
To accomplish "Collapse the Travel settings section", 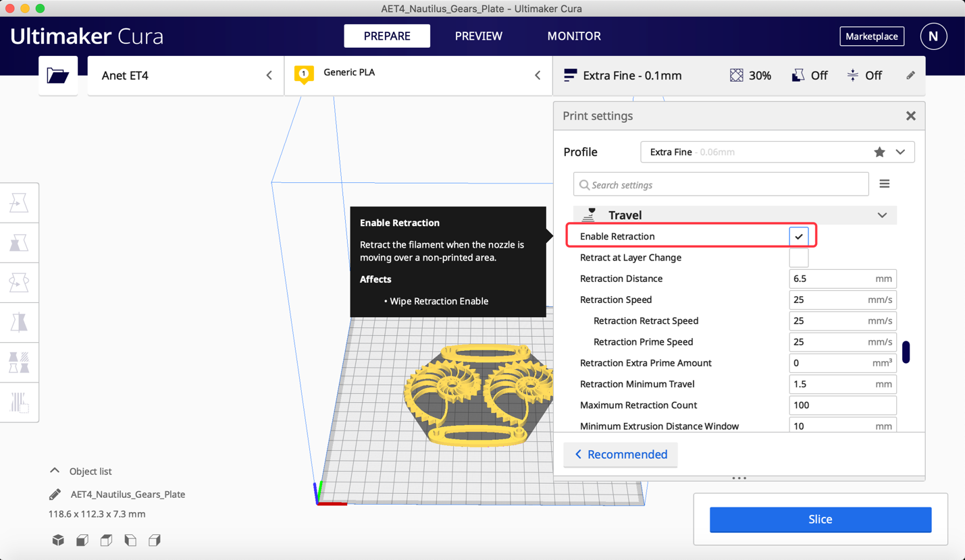I will coord(882,215).
